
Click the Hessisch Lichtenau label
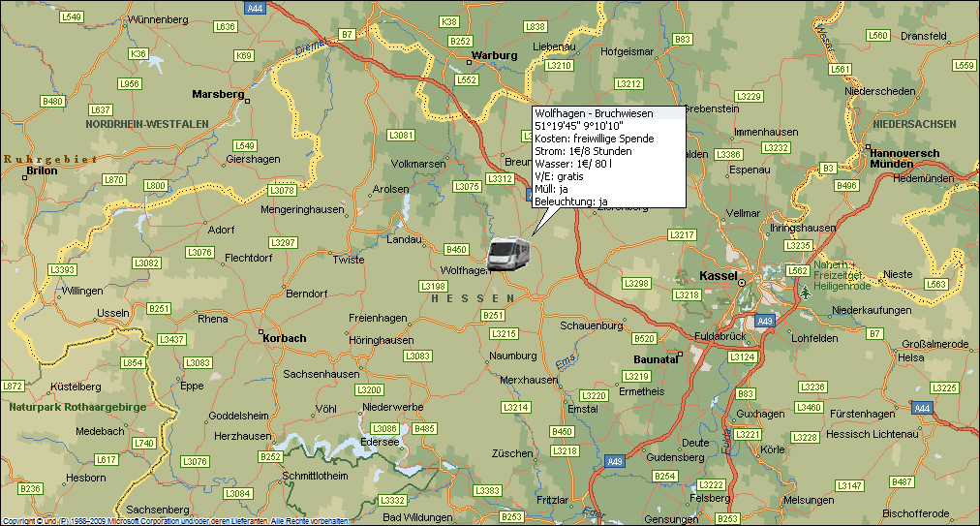(x=873, y=434)
